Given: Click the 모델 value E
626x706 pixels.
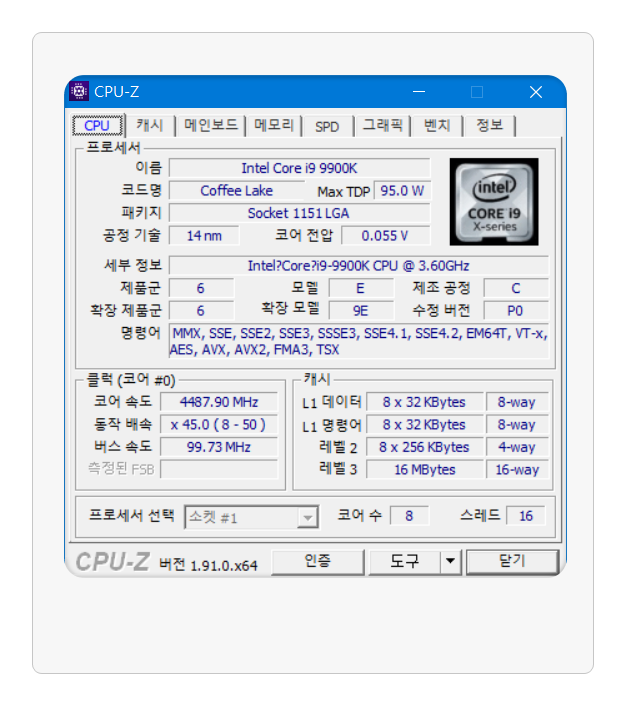Looking at the screenshot, I should [361, 288].
